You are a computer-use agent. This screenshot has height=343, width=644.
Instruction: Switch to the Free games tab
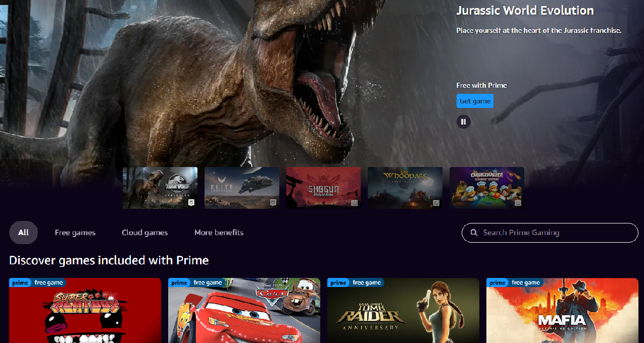[x=75, y=233]
